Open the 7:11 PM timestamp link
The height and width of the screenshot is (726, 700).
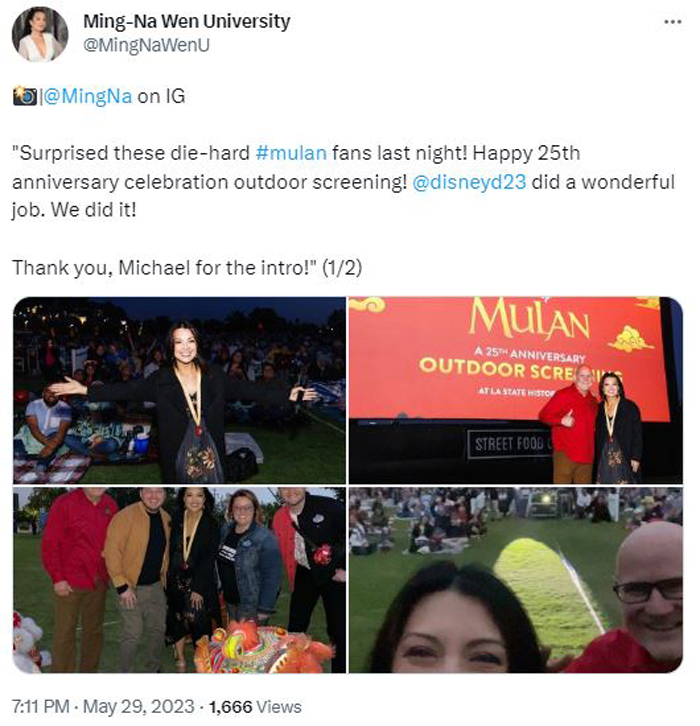tap(41, 707)
